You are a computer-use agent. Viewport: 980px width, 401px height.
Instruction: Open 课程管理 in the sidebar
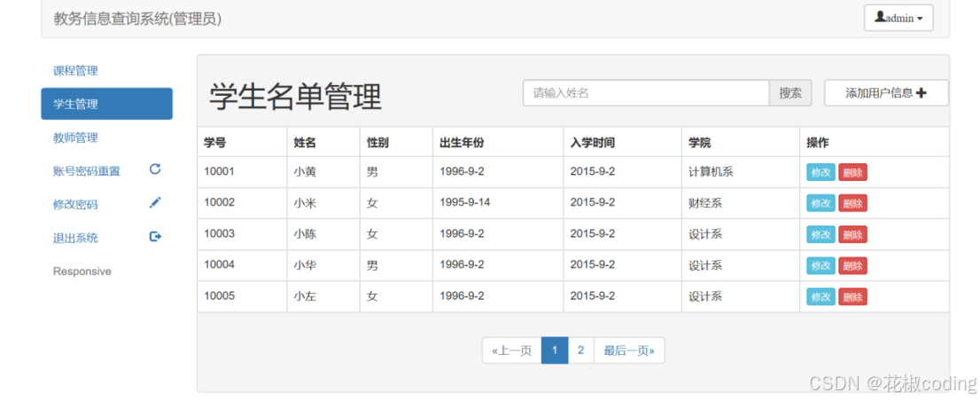pyautogui.click(x=75, y=71)
